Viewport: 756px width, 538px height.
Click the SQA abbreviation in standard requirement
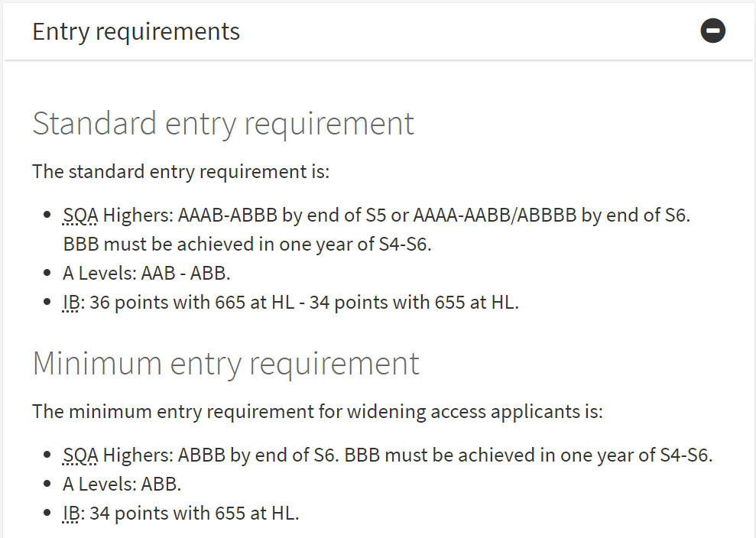[80, 215]
